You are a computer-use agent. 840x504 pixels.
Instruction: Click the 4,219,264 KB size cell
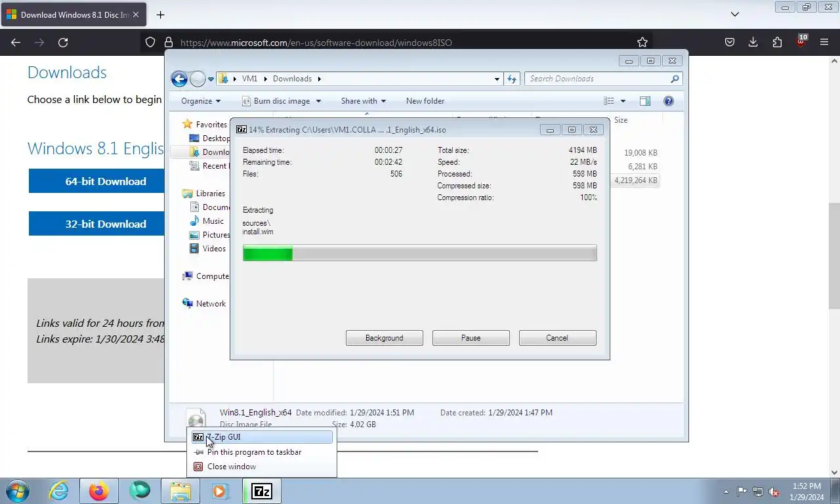[x=636, y=180]
